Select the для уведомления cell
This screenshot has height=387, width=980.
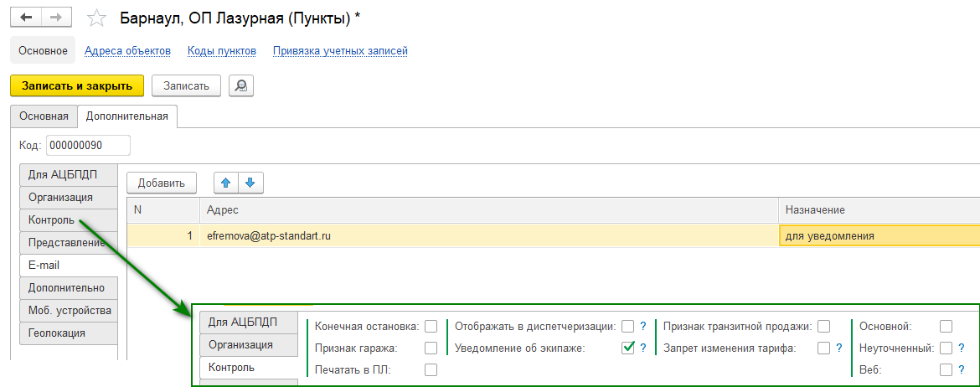(878, 236)
